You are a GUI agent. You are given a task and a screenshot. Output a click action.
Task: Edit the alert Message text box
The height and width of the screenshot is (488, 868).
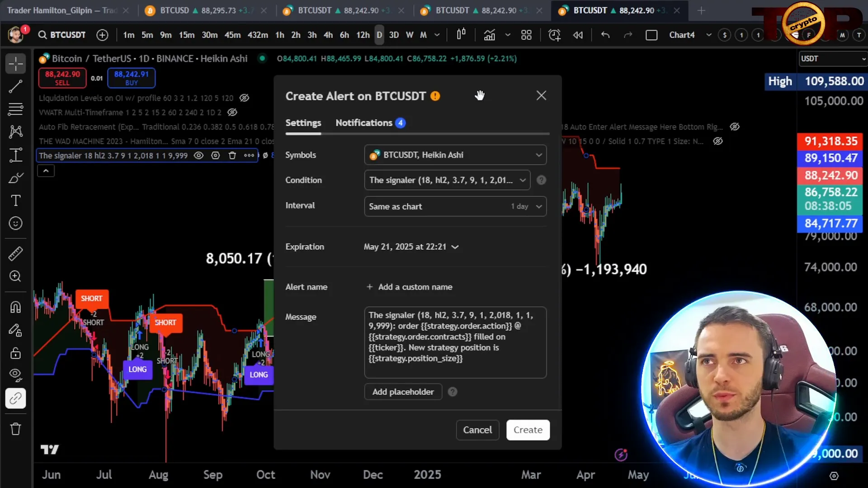455,343
